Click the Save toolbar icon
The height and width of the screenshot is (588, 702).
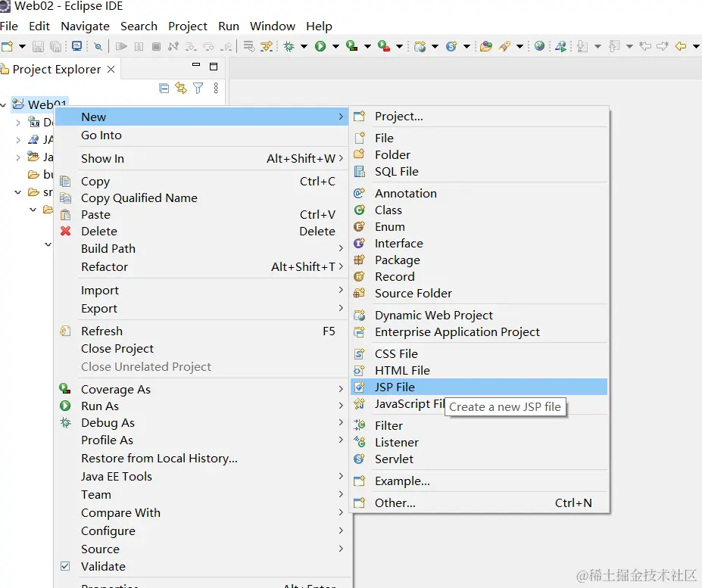tap(38, 46)
